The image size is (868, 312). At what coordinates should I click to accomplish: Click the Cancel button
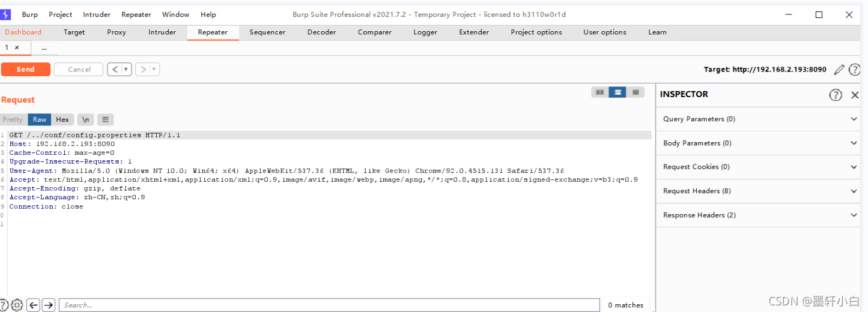[79, 70]
